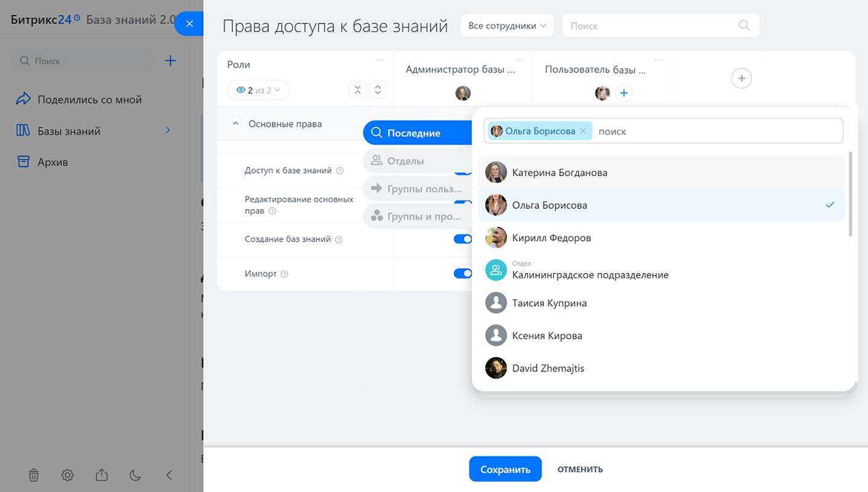This screenshot has width=868, height=492.
Task: Expand the "Базы знаний" chevron arrow
Action: [168, 130]
